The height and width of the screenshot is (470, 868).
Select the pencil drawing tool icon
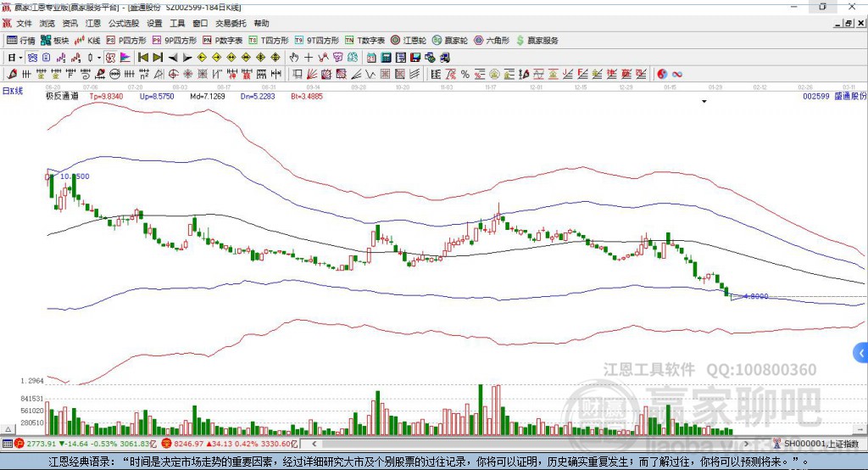point(12,75)
